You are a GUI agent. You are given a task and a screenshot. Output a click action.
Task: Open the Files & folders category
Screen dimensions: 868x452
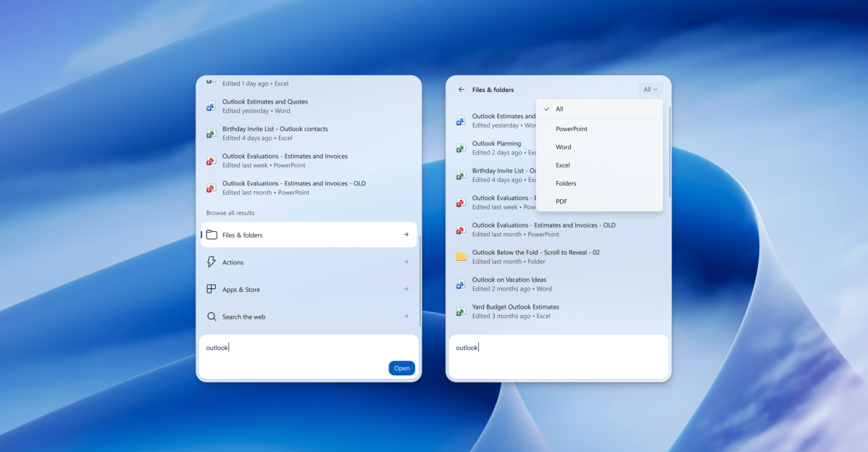pyautogui.click(x=309, y=235)
